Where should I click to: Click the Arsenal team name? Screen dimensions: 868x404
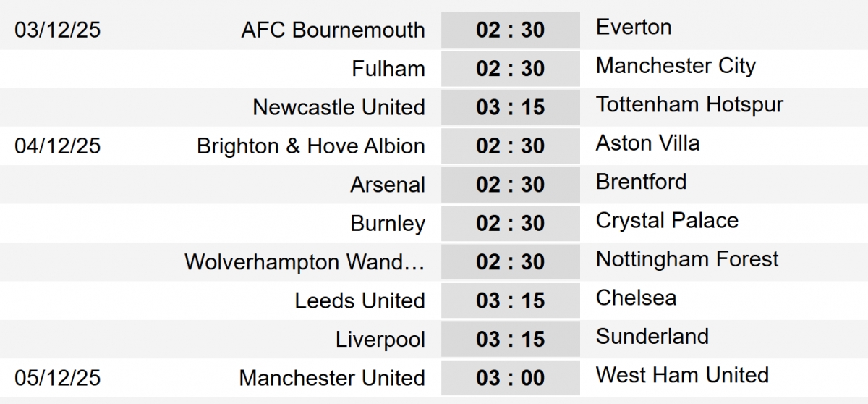click(388, 185)
